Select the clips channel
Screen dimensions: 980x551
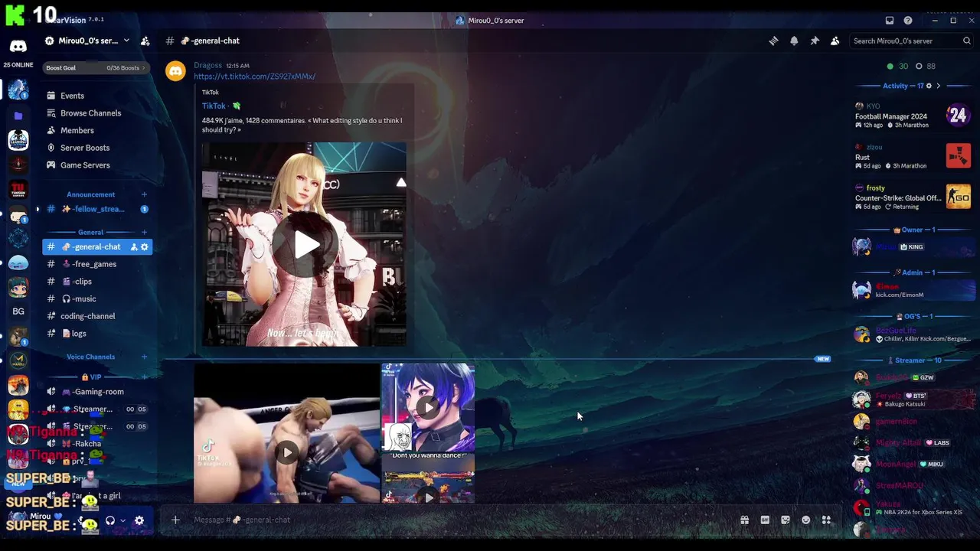97,282
